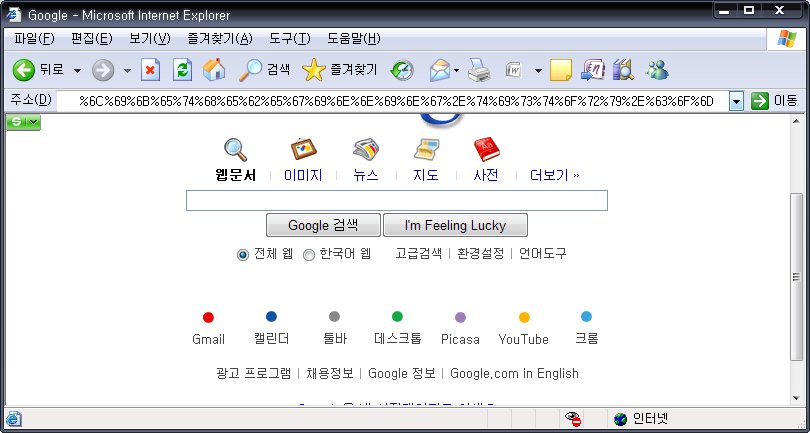Expand the Edit with Word dropdown arrow
Viewport: 810px width, 433px height.
click(x=538, y=71)
